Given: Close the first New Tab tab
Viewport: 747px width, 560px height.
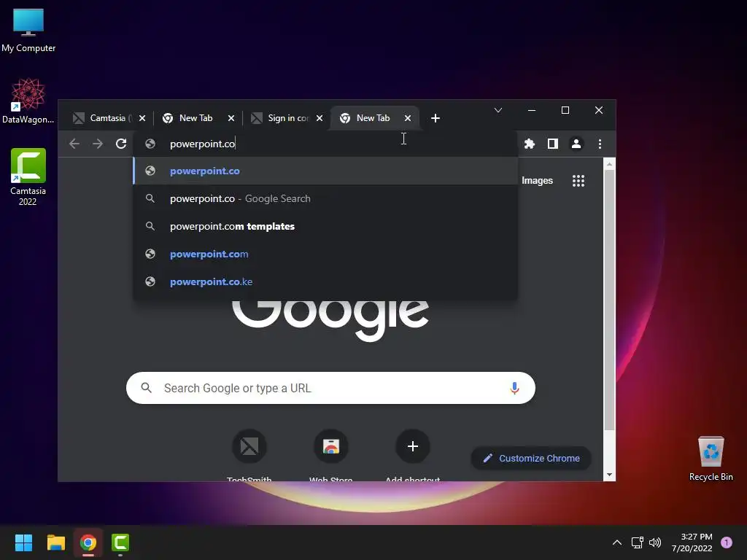Looking at the screenshot, I should pyautogui.click(x=231, y=118).
